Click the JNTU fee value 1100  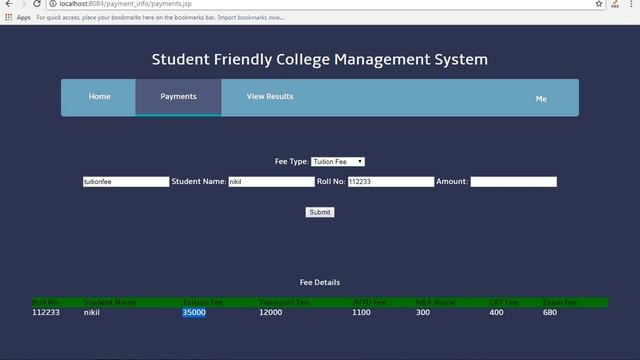pos(362,313)
